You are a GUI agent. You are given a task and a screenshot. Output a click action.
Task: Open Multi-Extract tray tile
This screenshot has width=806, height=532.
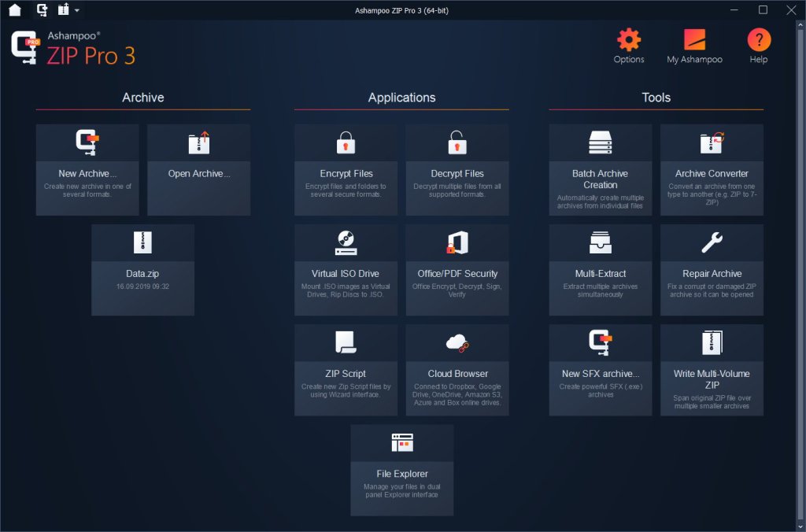[x=601, y=270]
